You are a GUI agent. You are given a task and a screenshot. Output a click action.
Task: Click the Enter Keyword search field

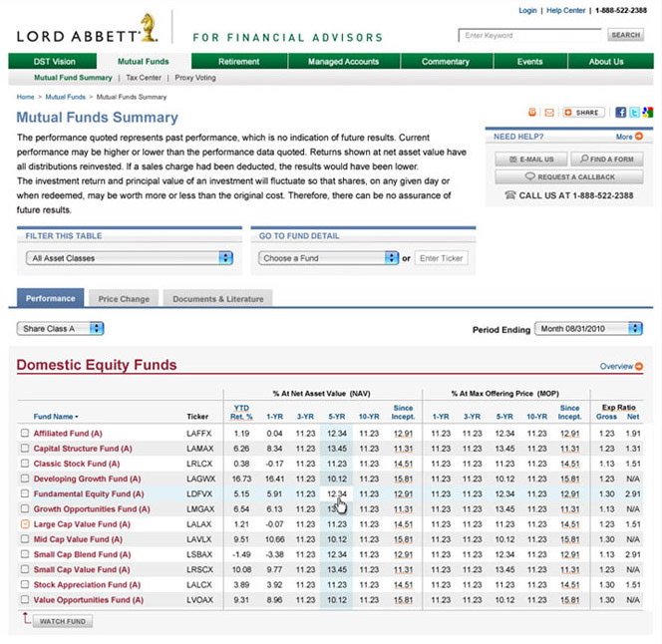coord(529,36)
